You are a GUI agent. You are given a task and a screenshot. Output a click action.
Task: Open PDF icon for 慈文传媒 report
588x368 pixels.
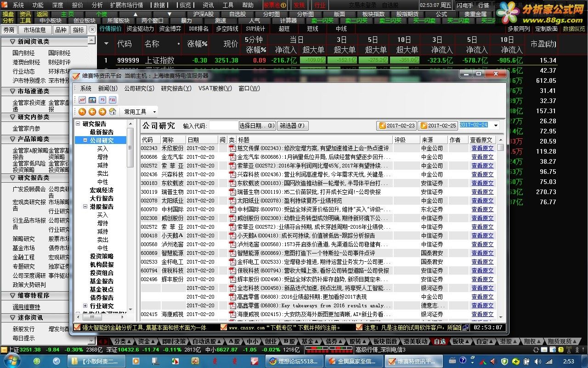tap(232, 148)
